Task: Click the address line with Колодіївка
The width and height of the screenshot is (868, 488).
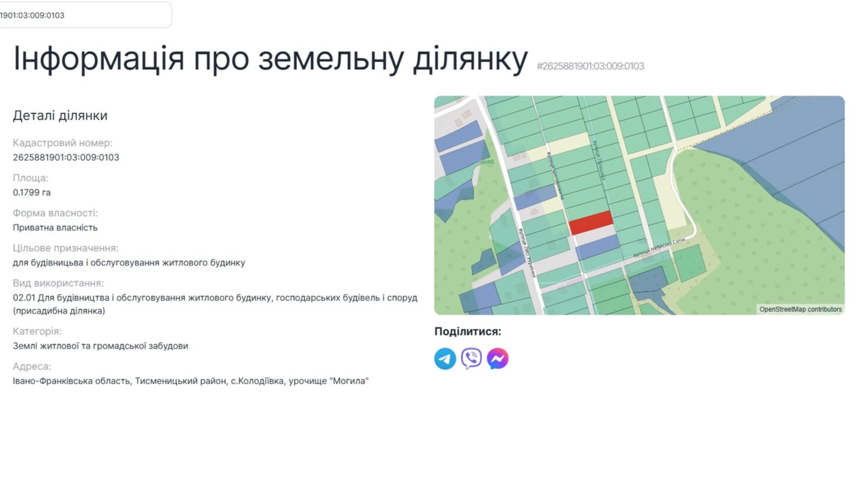Action: [190, 381]
